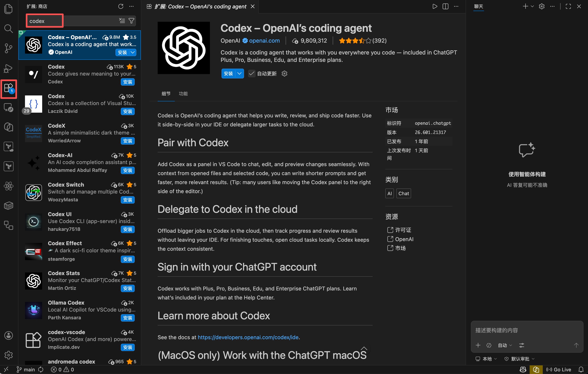Install the Codex extension from detail page
Viewport: 588px width, 374px height.
pos(228,74)
